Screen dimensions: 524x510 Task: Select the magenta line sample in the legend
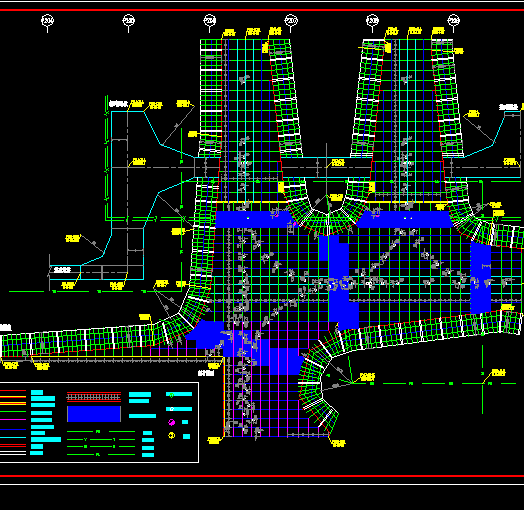(13, 419)
